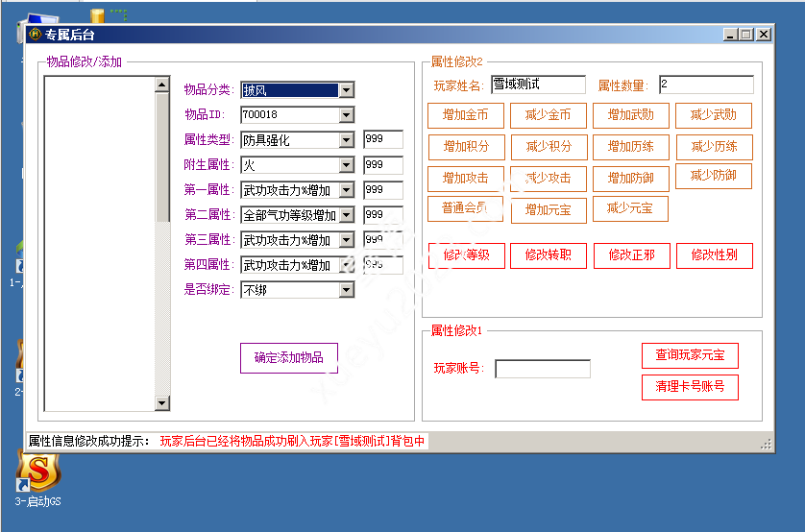Focus the 附生属性 value field 999
Viewport: 805px width, 532px height.
click(x=383, y=164)
